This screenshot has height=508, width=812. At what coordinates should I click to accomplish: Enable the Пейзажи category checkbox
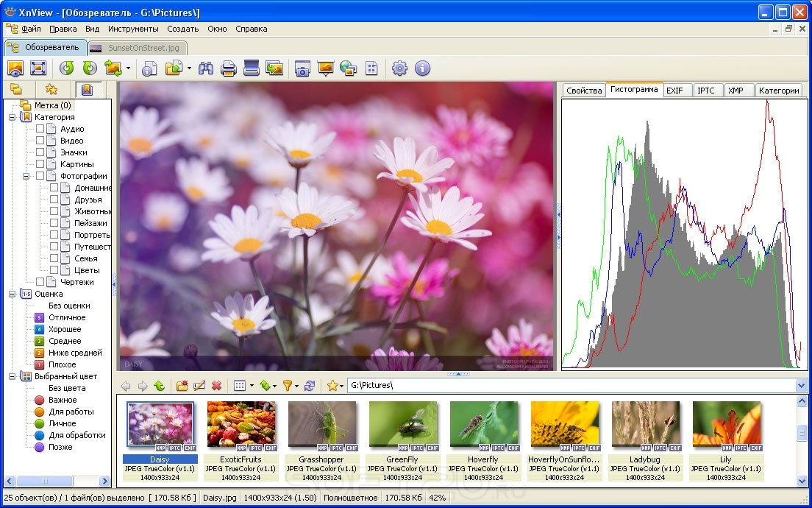click(54, 223)
